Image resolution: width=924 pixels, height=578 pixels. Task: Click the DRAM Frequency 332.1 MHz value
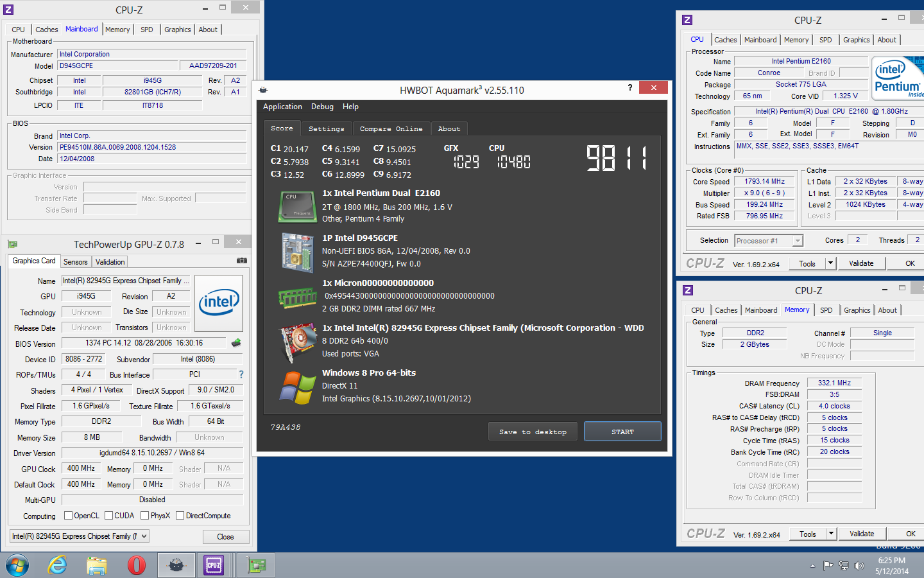click(834, 383)
